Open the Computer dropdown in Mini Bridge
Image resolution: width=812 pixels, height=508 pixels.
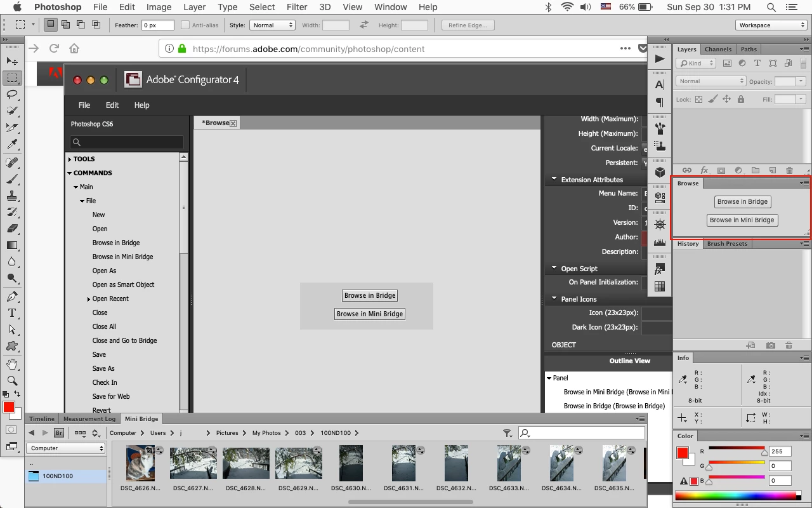pos(66,448)
